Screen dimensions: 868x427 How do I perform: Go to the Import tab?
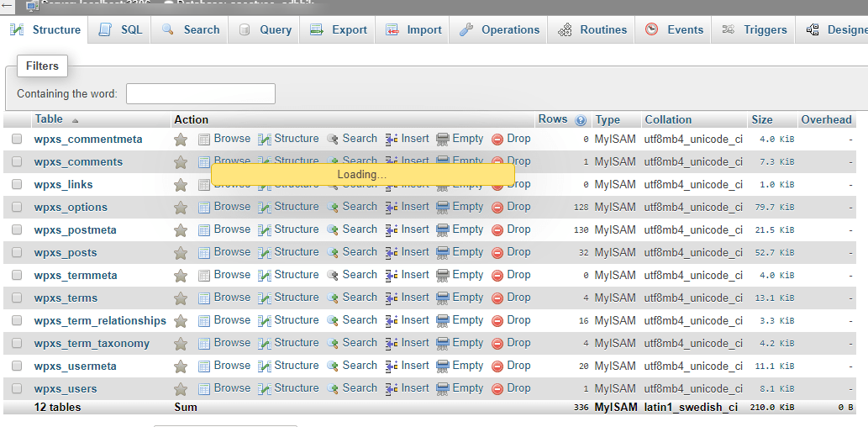pos(413,30)
